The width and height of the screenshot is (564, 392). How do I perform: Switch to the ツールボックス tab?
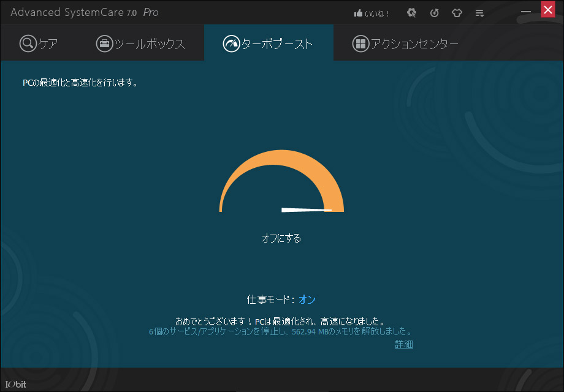(x=140, y=44)
